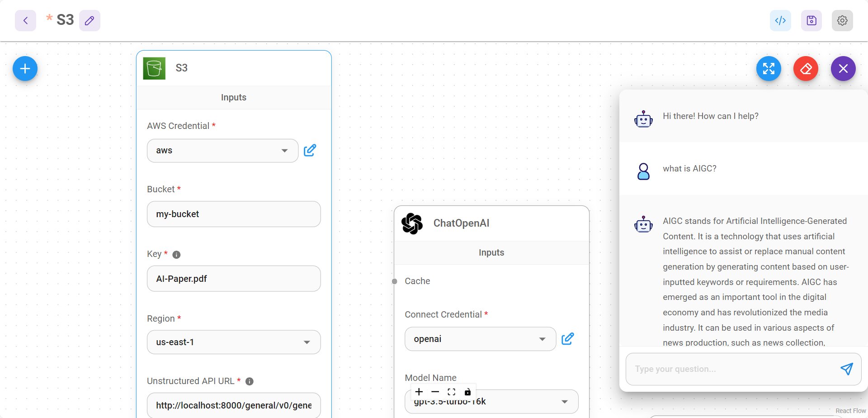Open the Model Name dropdown

tap(491, 401)
